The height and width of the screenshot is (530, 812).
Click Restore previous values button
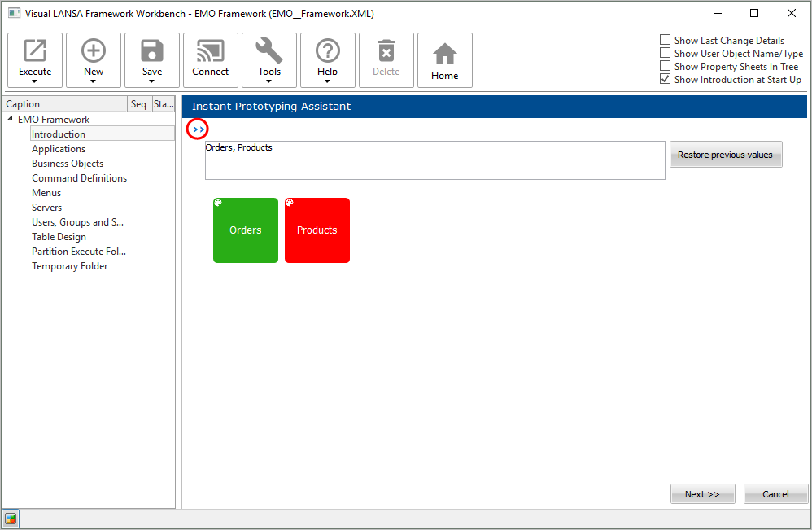coord(726,155)
